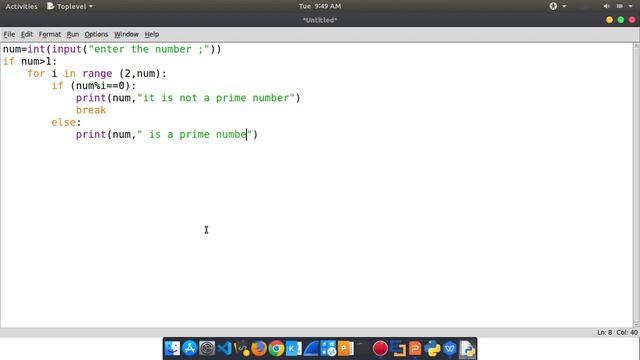Launch Visual Studio Code from dock
Viewport: 640px width, 360px height.
tap(224, 349)
